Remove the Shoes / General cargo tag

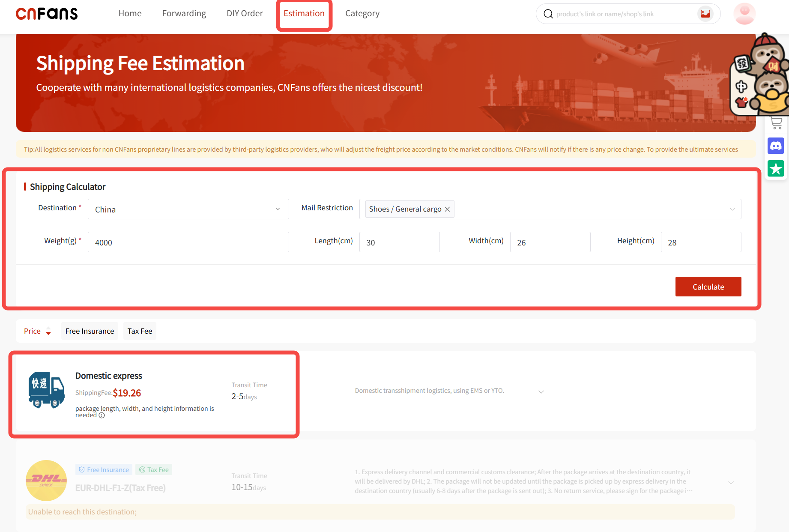tap(447, 209)
